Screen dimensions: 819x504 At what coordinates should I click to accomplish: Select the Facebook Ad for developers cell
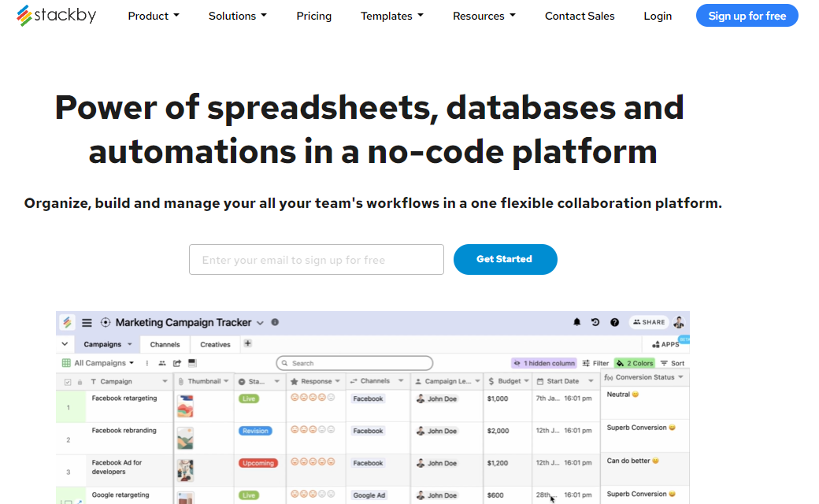tap(130, 471)
